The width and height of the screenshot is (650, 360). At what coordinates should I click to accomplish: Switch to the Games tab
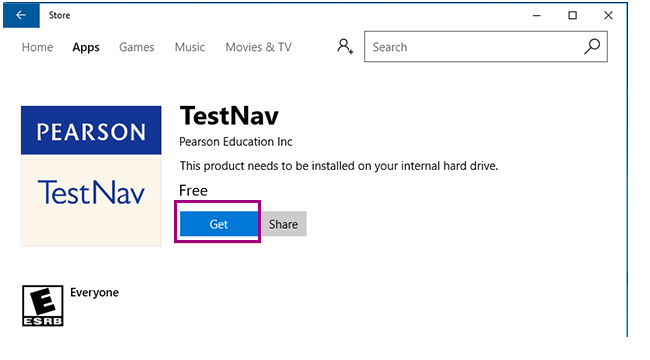[136, 47]
